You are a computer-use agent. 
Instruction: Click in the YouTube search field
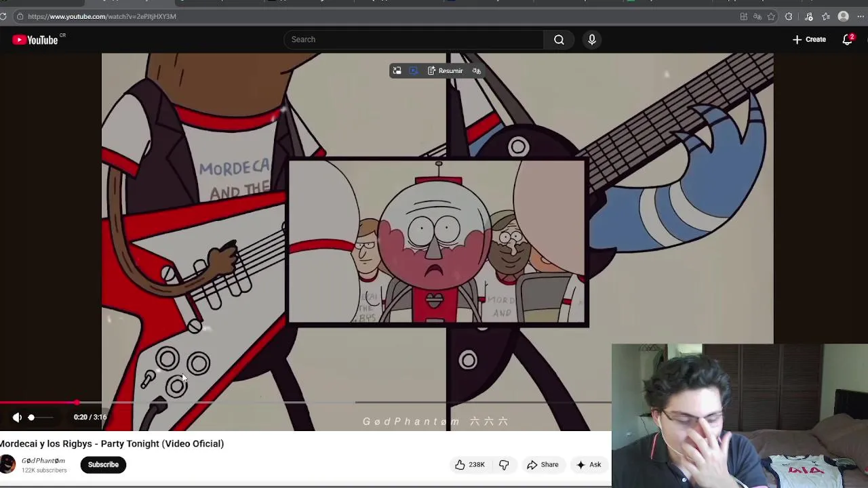coord(414,39)
